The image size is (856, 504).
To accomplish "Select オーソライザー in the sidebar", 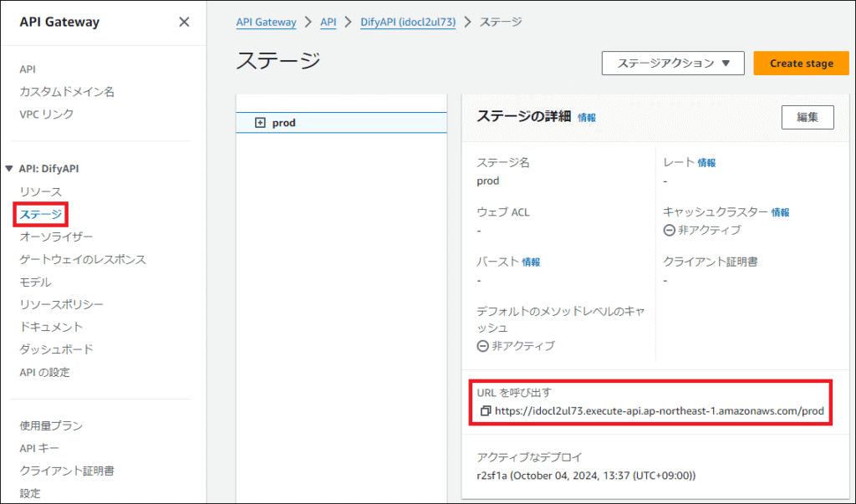I will tap(56, 237).
